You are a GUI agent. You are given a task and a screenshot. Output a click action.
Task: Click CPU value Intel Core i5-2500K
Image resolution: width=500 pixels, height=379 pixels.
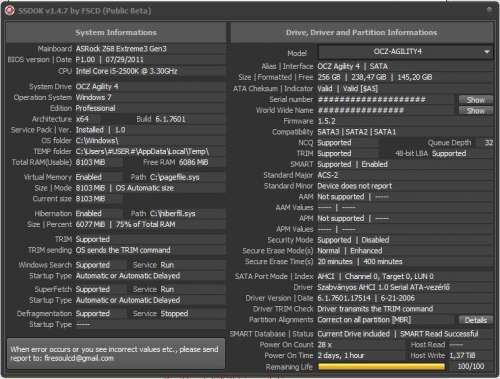tap(126, 71)
